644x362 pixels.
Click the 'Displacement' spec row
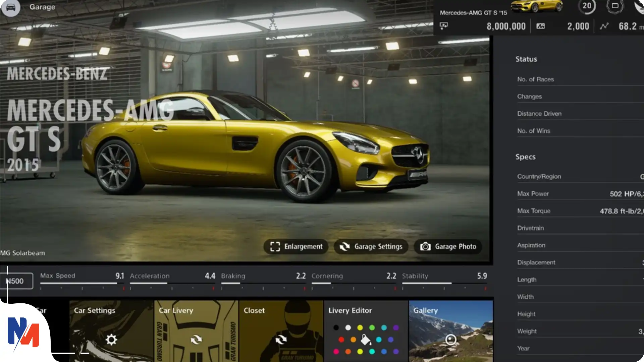coord(580,262)
